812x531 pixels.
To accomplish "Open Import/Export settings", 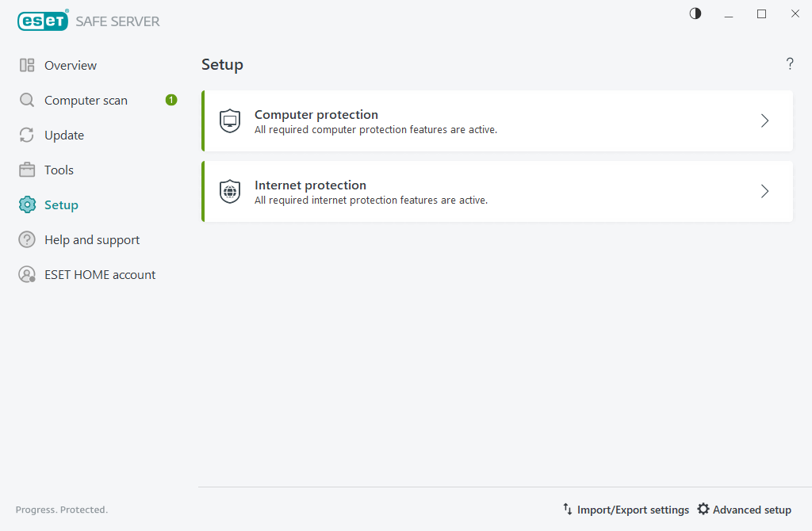I will (x=626, y=510).
